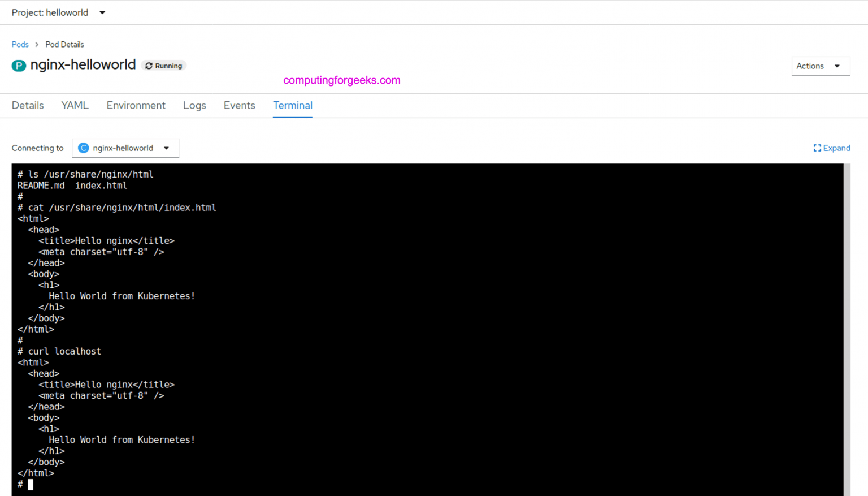868x496 pixels.
Task: Open the Events tab
Action: (x=239, y=105)
